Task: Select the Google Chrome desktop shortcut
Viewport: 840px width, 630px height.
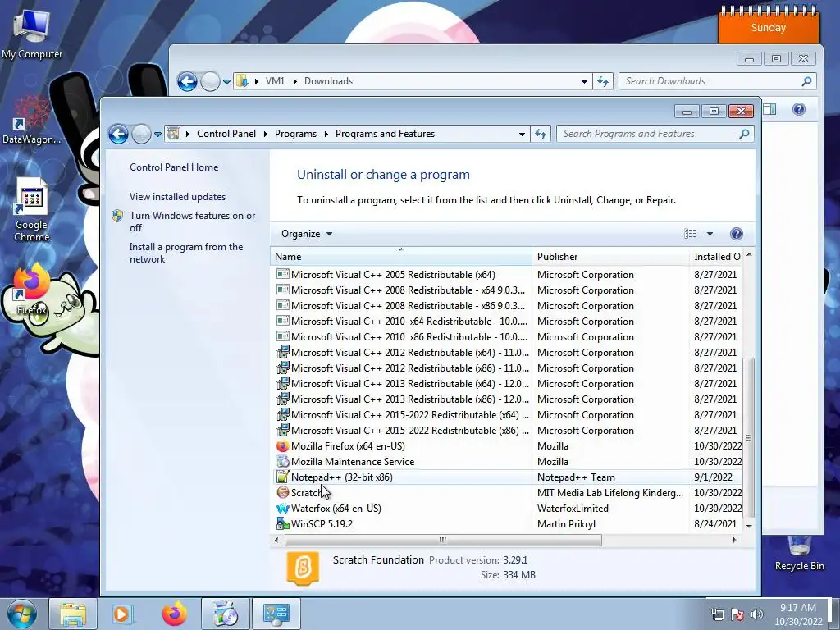Action: tap(32, 210)
